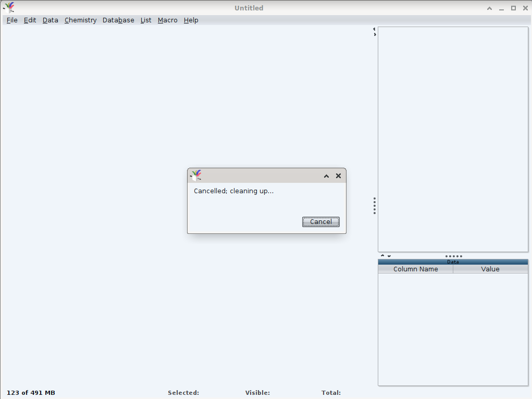Open the File menu
Image resolution: width=532 pixels, height=399 pixels.
[12, 20]
